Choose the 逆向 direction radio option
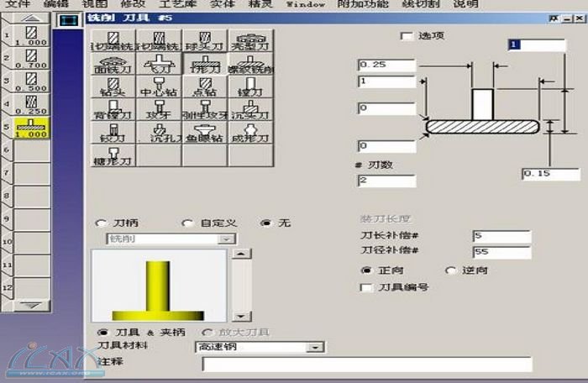This screenshot has width=588, height=383. pos(450,270)
